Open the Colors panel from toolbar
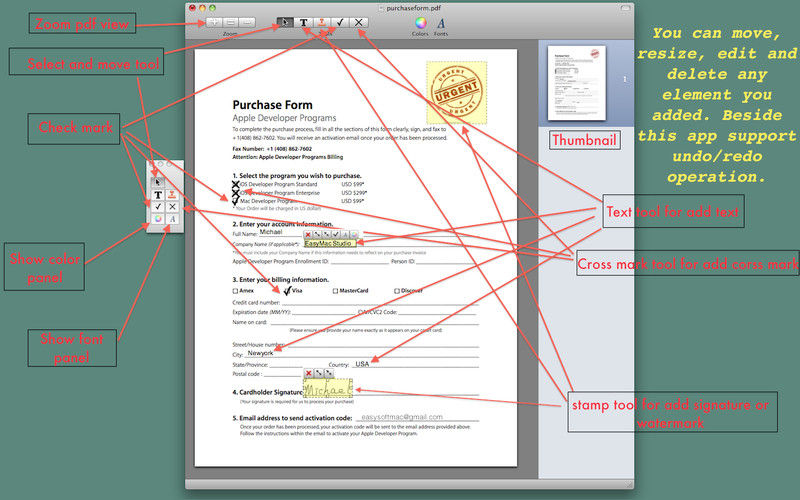The height and width of the screenshot is (500, 800). click(x=420, y=22)
